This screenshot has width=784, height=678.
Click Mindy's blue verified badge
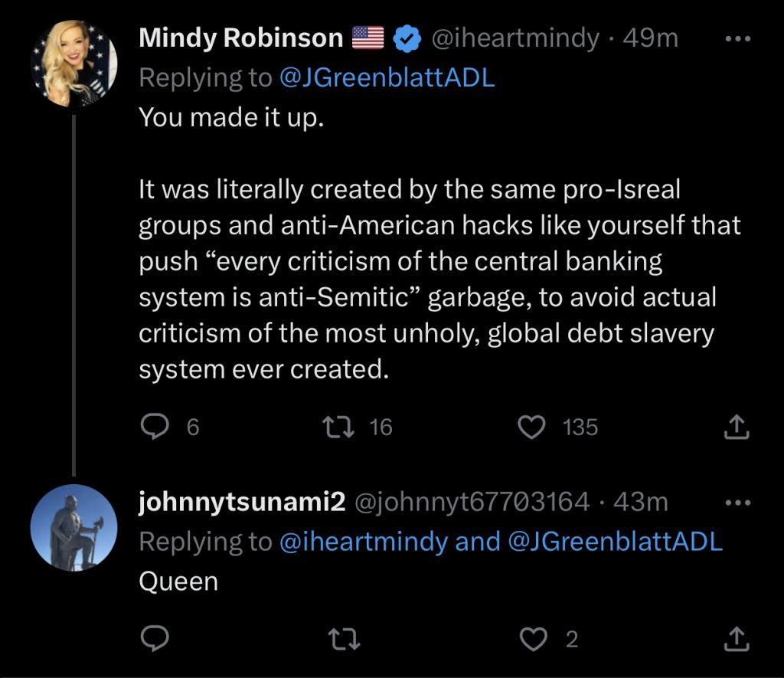point(407,38)
